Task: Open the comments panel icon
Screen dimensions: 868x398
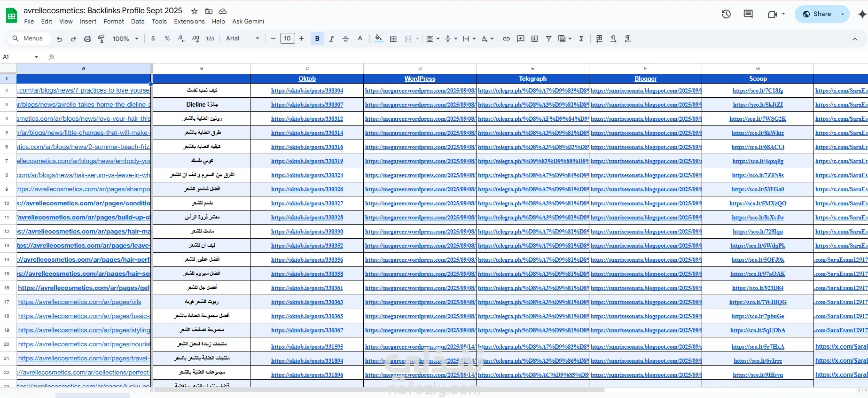Action: coord(748,14)
